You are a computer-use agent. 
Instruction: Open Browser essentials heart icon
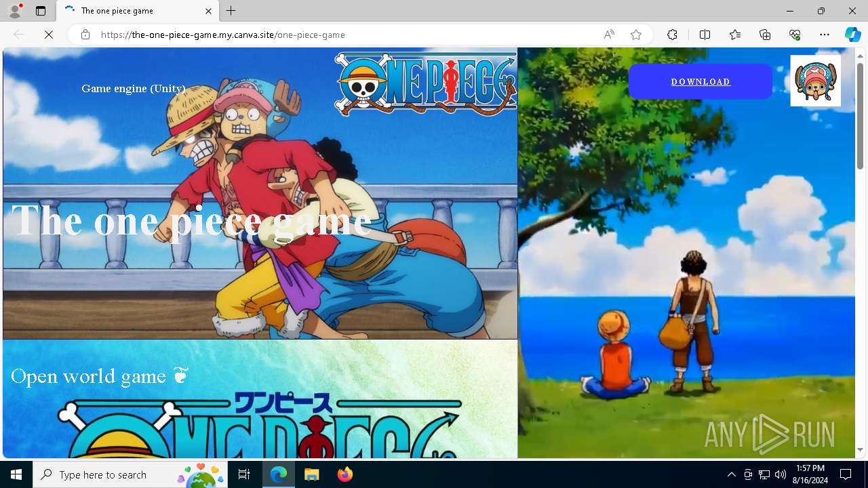pyautogui.click(x=795, y=35)
